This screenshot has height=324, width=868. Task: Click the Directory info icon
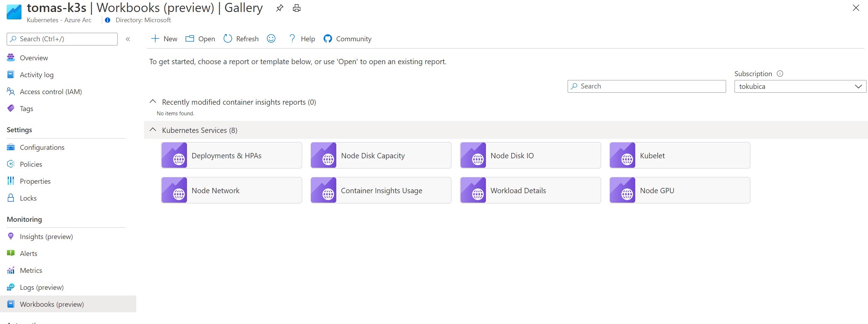(x=108, y=20)
